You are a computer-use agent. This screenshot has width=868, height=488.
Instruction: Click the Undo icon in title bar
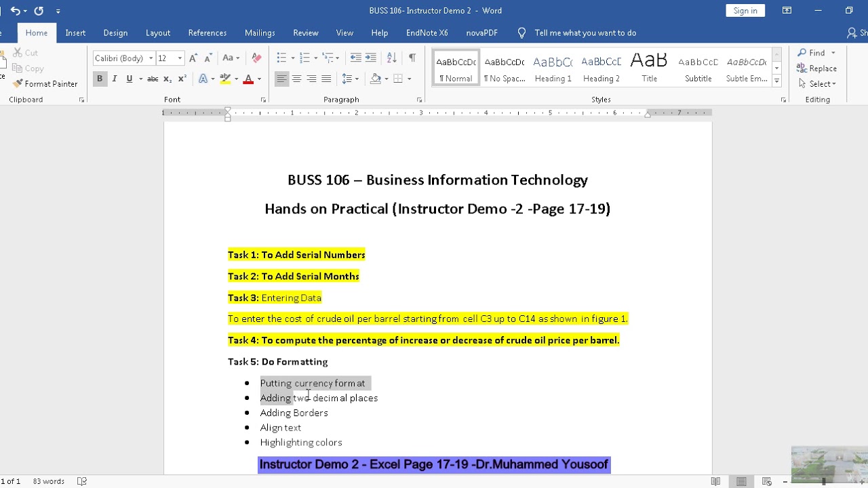15,11
